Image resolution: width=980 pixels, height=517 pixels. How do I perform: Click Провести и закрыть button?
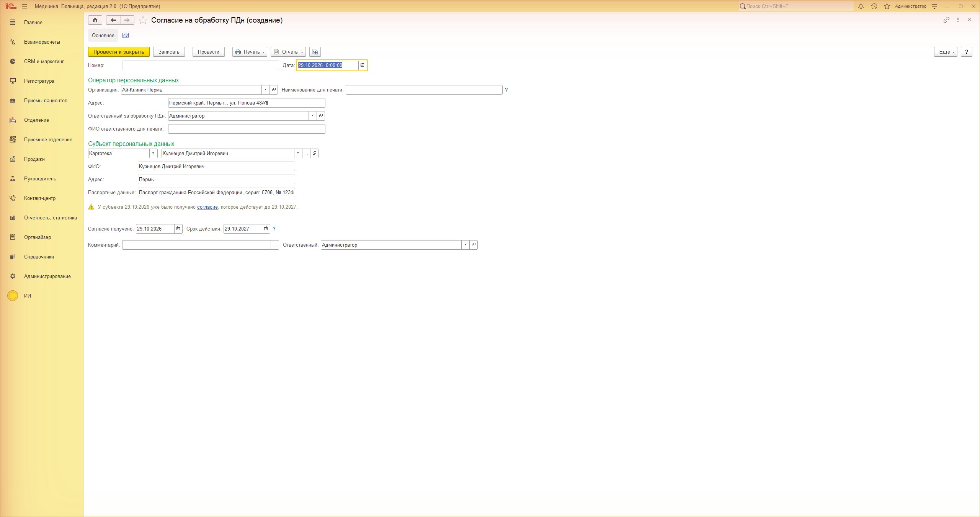point(119,52)
